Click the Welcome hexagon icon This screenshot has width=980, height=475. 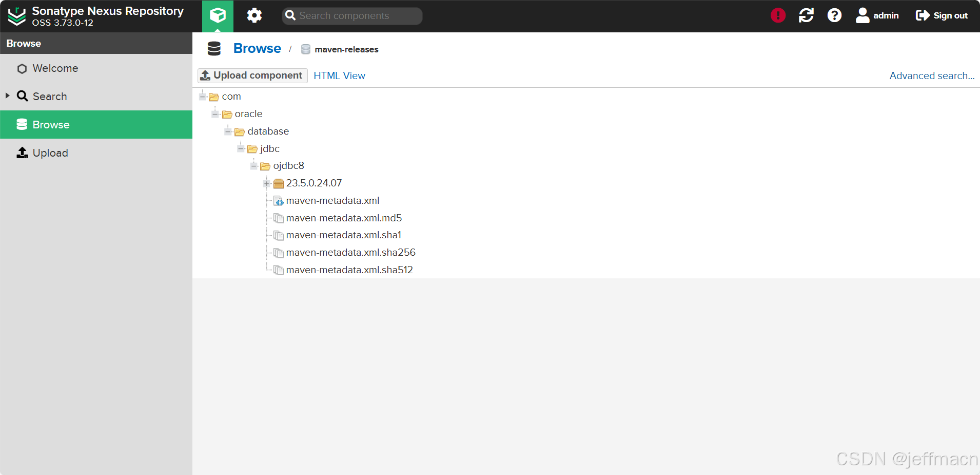pos(22,68)
